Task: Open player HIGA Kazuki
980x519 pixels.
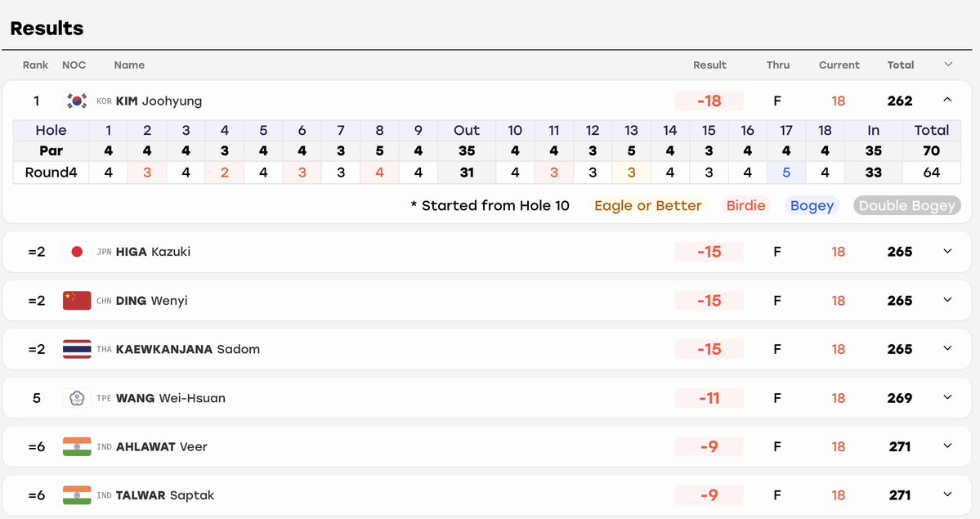Action: (153, 252)
